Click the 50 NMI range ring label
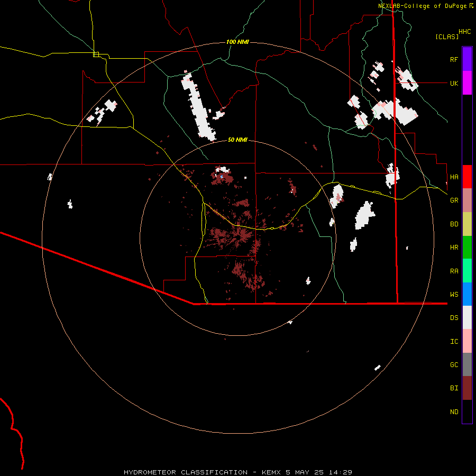The height and width of the screenshot is (476, 476). pos(237,140)
